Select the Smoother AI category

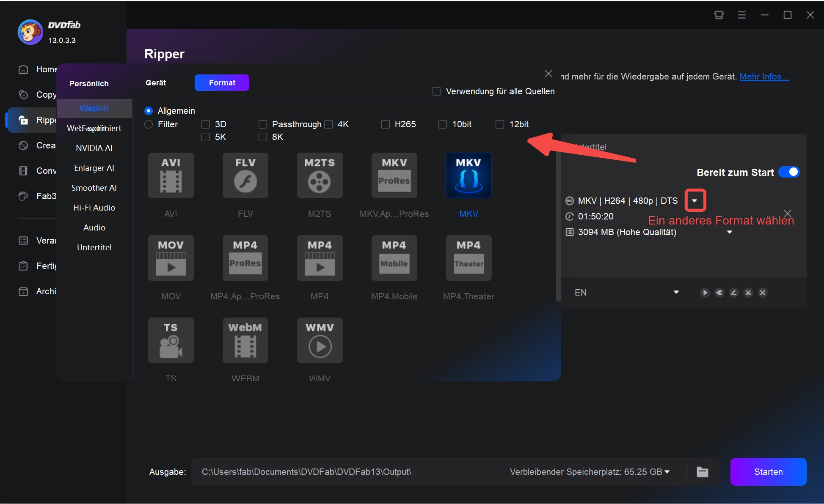click(x=94, y=188)
